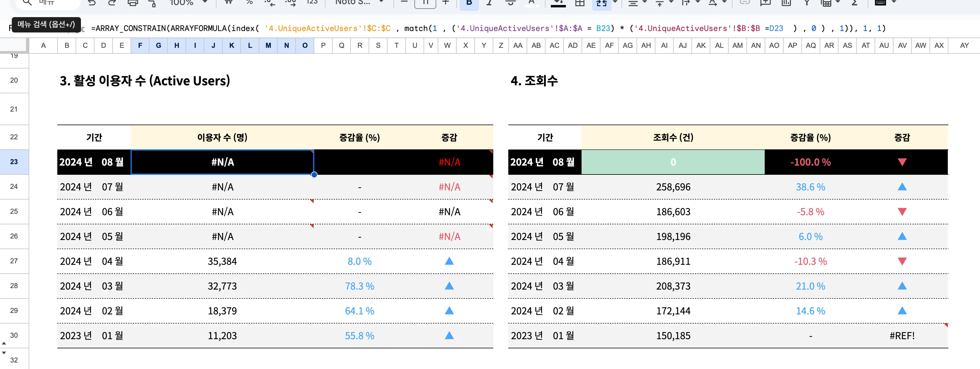Image resolution: width=980 pixels, height=369 pixels.
Task: Select the -10.3 % change cell
Action: coord(810,261)
